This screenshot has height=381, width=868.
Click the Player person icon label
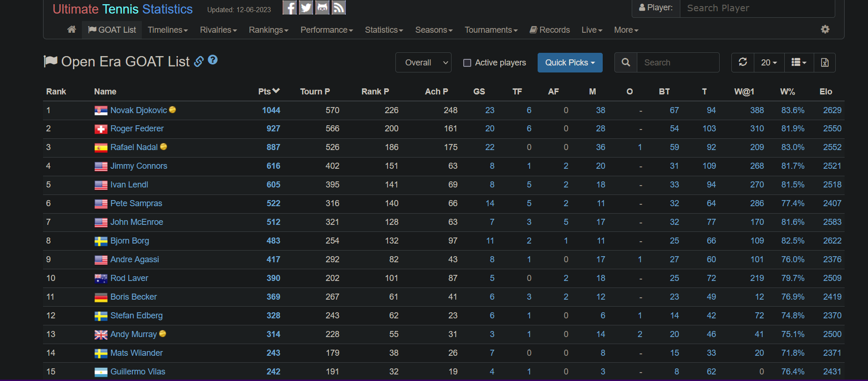(x=656, y=8)
